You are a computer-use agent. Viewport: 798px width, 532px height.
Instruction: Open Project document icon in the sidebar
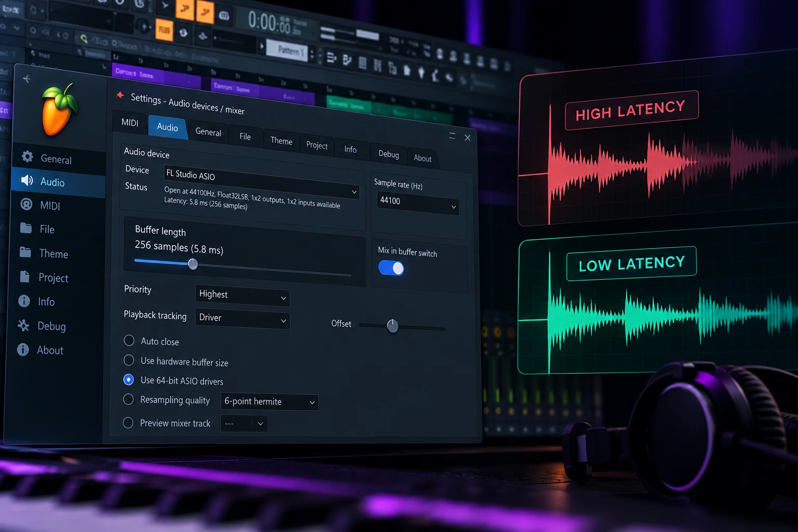24,276
